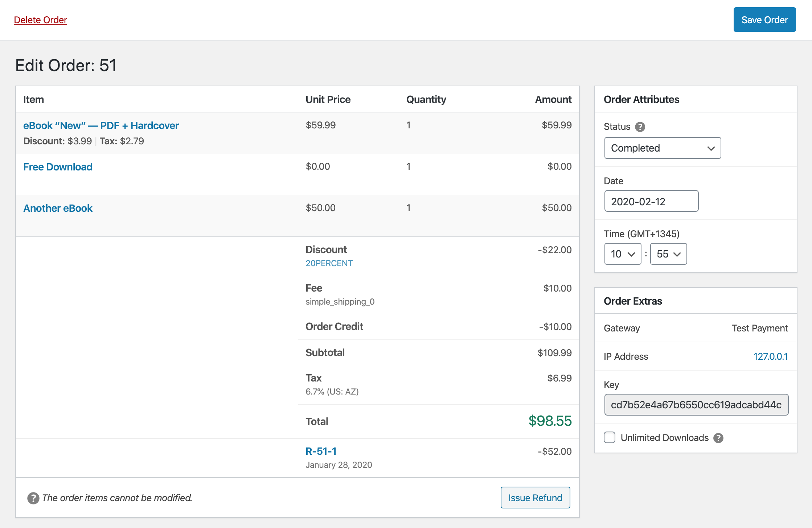The image size is (812, 528).
Task: Click the Issue Refund button
Action: pyautogui.click(x=535, y=498)
